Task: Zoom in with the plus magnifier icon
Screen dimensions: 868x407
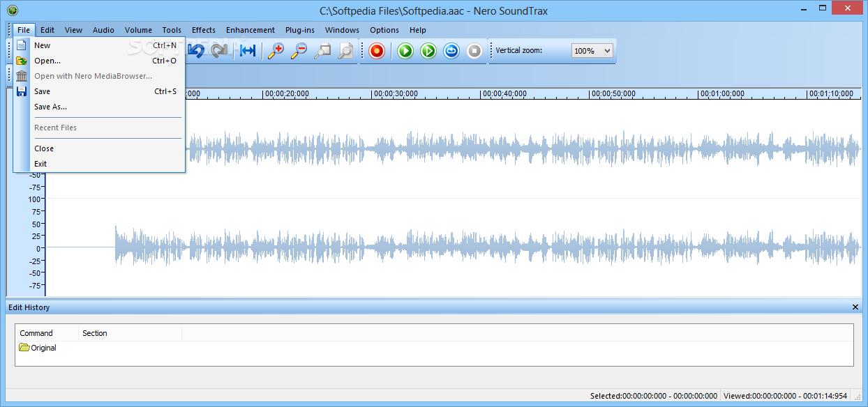Action: pos(276,51)
